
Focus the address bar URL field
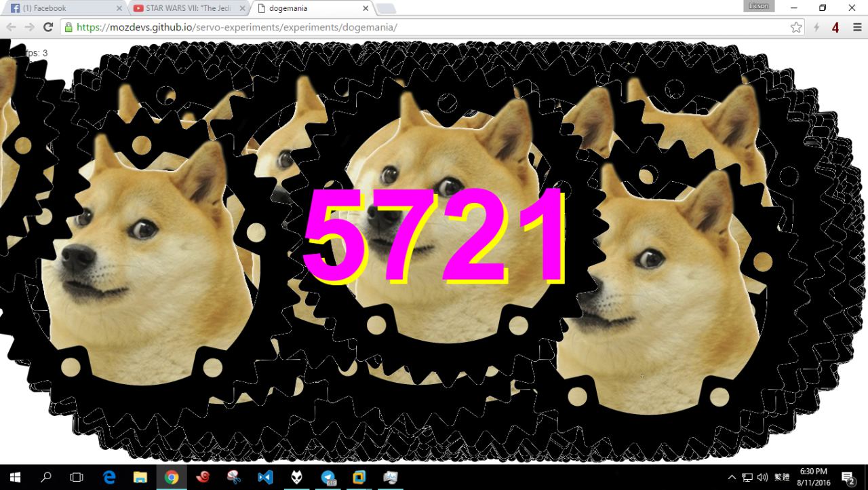(431, 27)
